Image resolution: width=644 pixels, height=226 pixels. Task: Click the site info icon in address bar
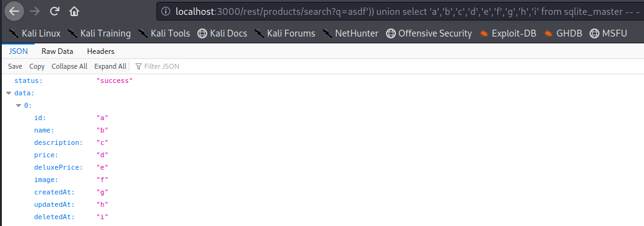[166, 12]
